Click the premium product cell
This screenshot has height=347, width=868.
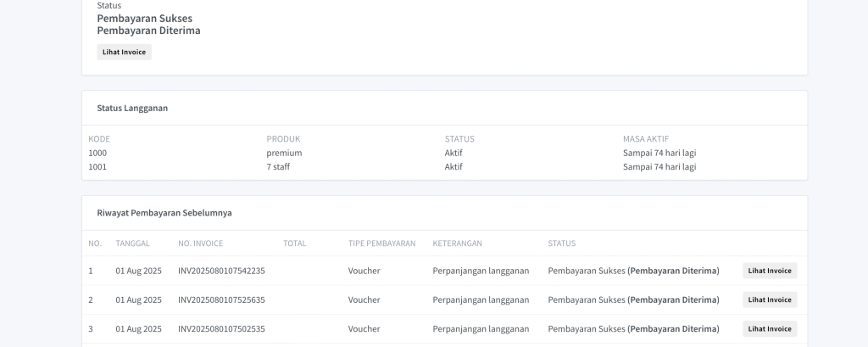(x=284, y=153)
